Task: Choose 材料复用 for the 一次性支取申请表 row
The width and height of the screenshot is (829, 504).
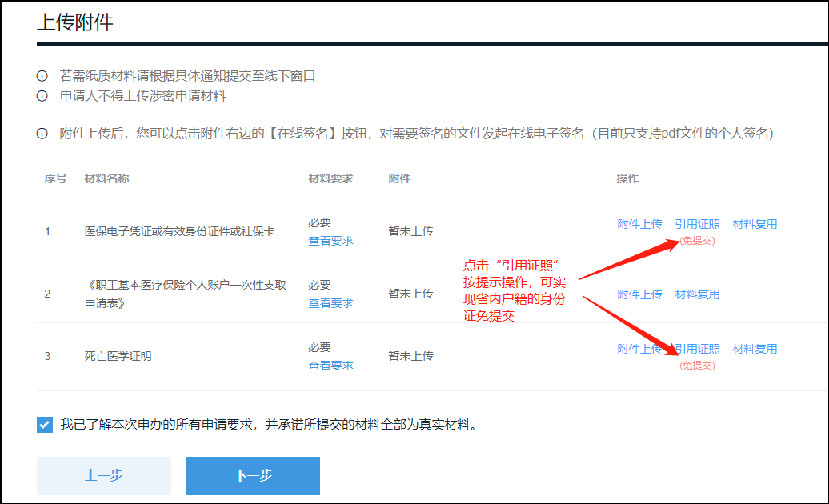Action: (x=697, y=294)
